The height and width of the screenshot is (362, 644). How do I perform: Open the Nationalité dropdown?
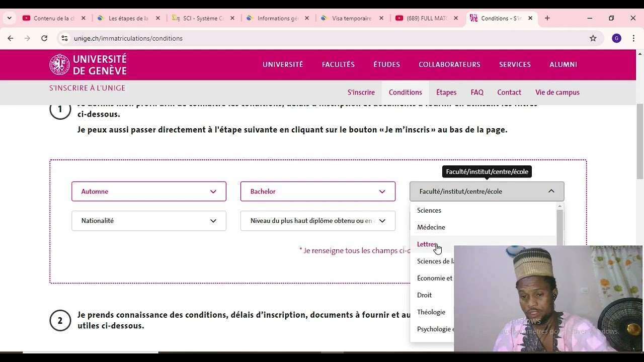[x=149, y=221]
